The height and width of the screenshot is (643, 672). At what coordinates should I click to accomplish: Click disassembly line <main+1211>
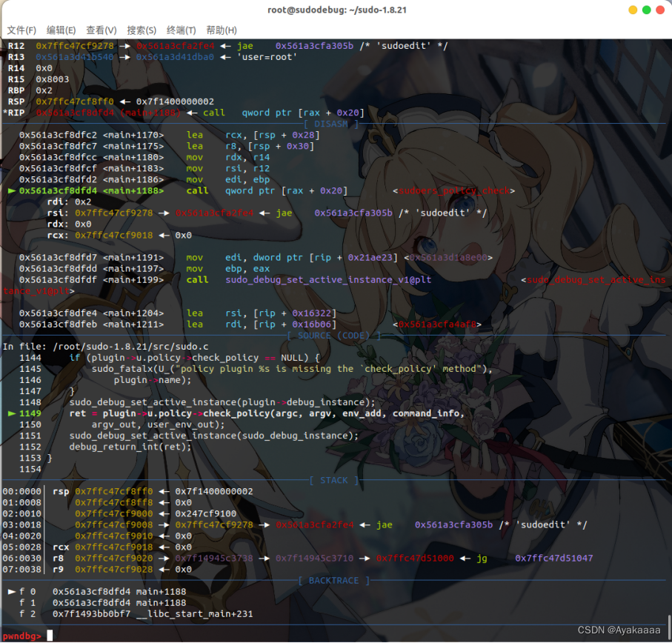[250, 324]
